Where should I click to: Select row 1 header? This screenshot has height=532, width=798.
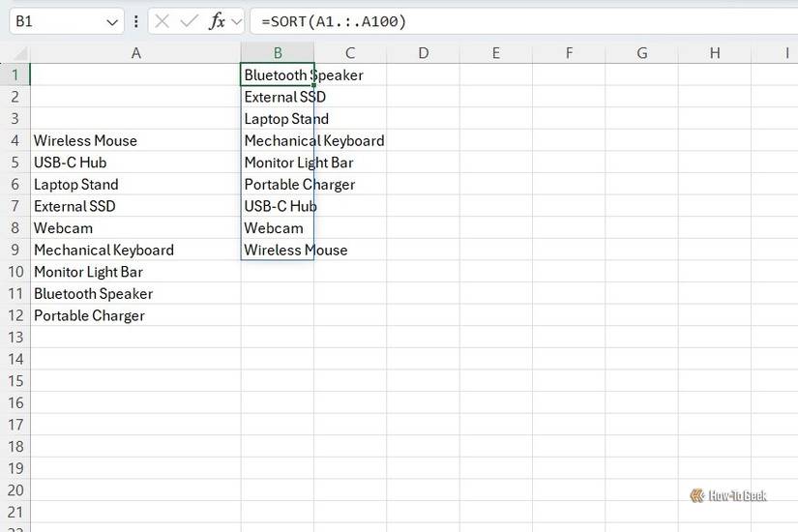tap(15, 74)
